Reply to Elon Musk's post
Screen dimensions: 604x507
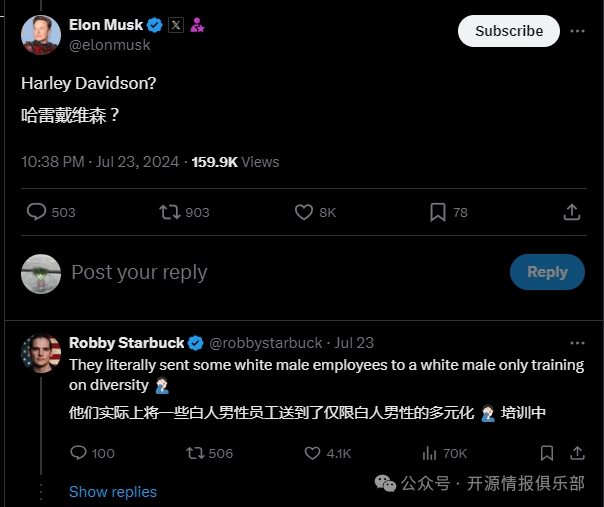click(x=37, y=212)
